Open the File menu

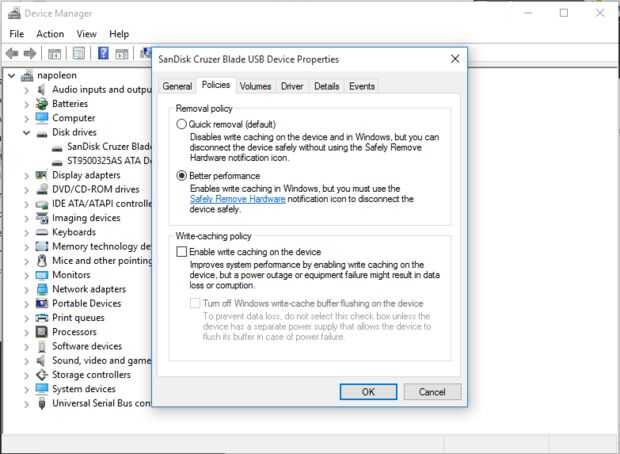pos(17,34)
